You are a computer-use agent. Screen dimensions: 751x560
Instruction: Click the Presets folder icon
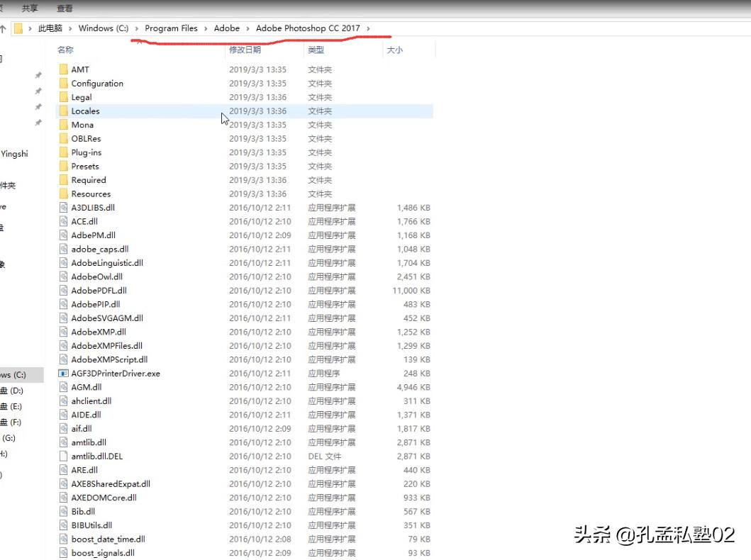[64, 166]
